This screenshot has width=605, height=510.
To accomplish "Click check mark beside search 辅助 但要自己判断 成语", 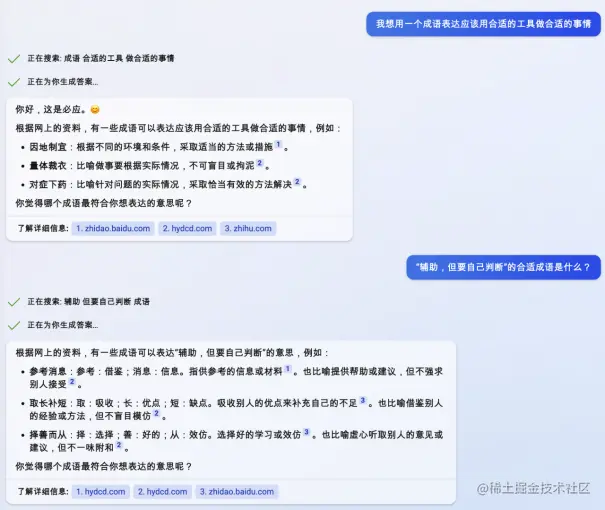I will [x=14, y=302].
